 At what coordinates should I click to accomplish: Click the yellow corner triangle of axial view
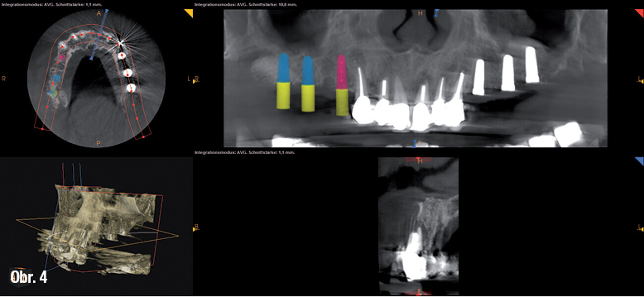point(189,13)
